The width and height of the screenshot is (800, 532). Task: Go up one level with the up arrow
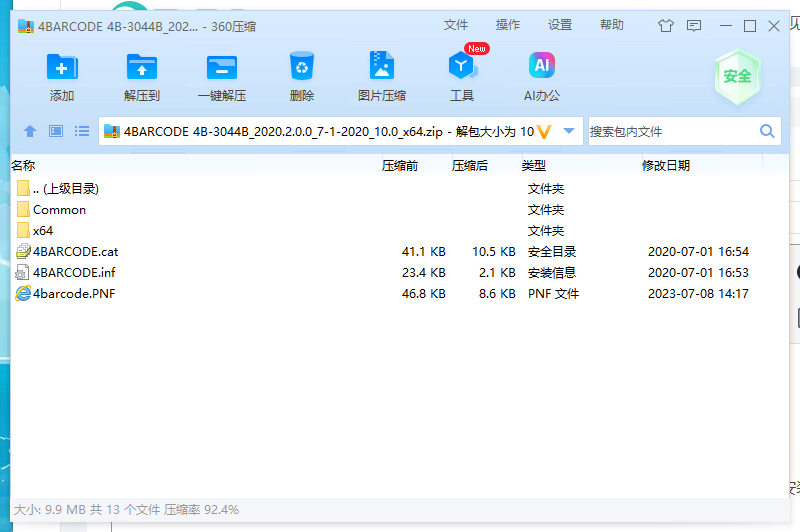(30, 131)
